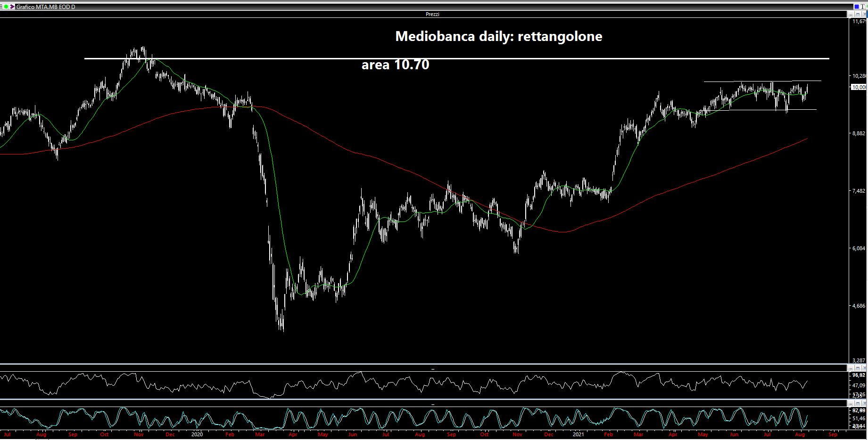
Task: Close the Prezzi price panel
Action: (864, 14)
